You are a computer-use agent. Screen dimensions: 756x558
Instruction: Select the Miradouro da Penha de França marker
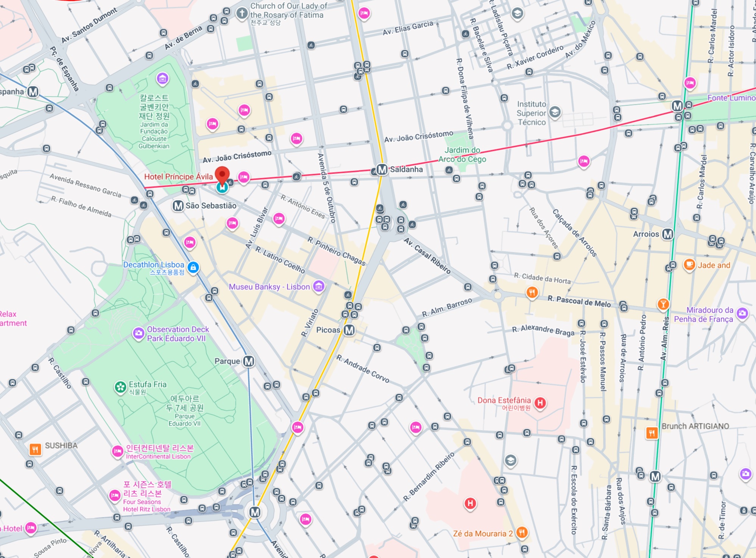click(742, 313)
